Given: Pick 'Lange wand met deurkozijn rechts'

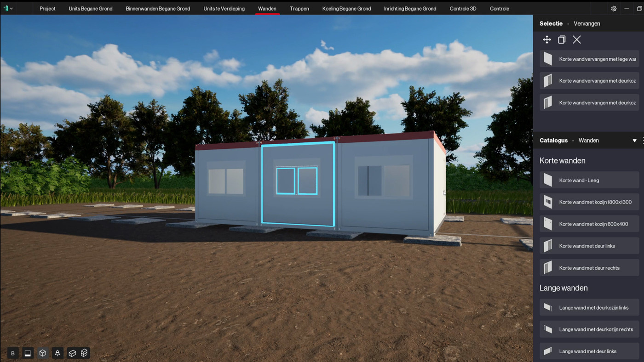Looking at the screenshot, I should pyautogui.click(x=589, y=329).
